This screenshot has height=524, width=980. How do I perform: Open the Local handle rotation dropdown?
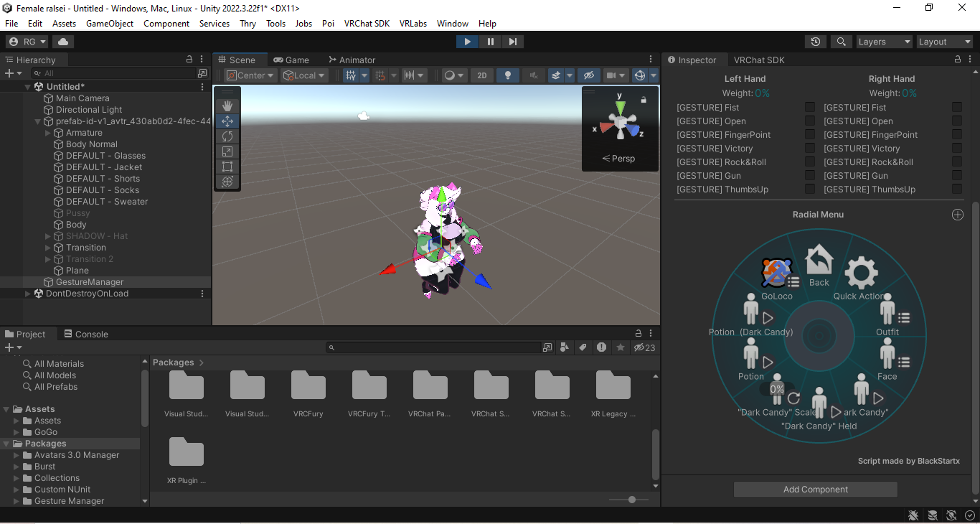(304, 75)
